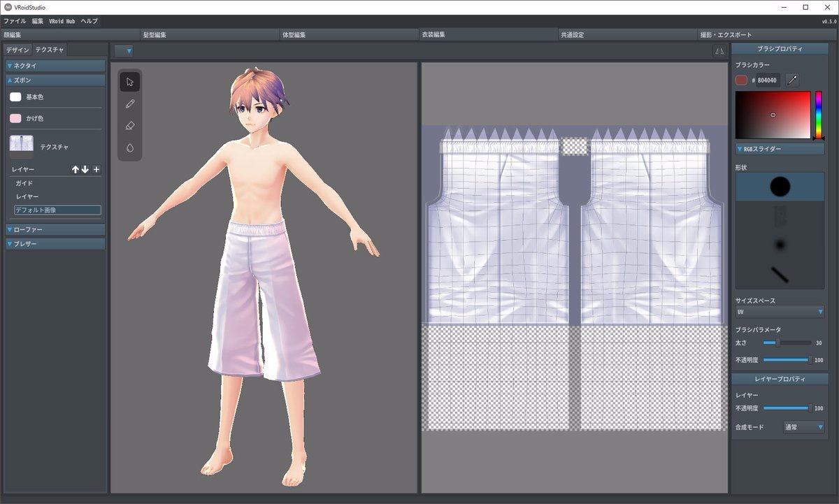Open the 髪型編集 tab
This screenshot has height=504, width=839.
[155, 34]
